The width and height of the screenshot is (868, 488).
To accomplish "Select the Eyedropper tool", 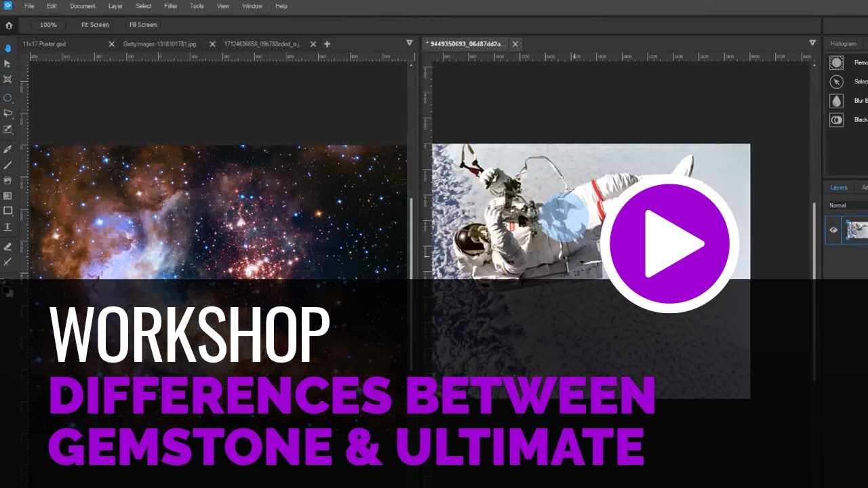I will (x=8, y=149).
